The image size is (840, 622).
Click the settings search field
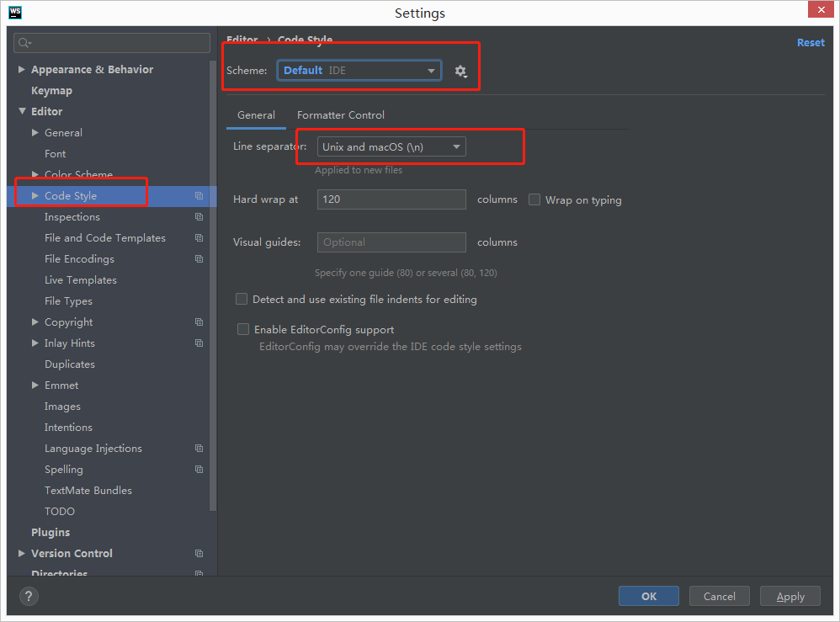click(x=112, y=43)
